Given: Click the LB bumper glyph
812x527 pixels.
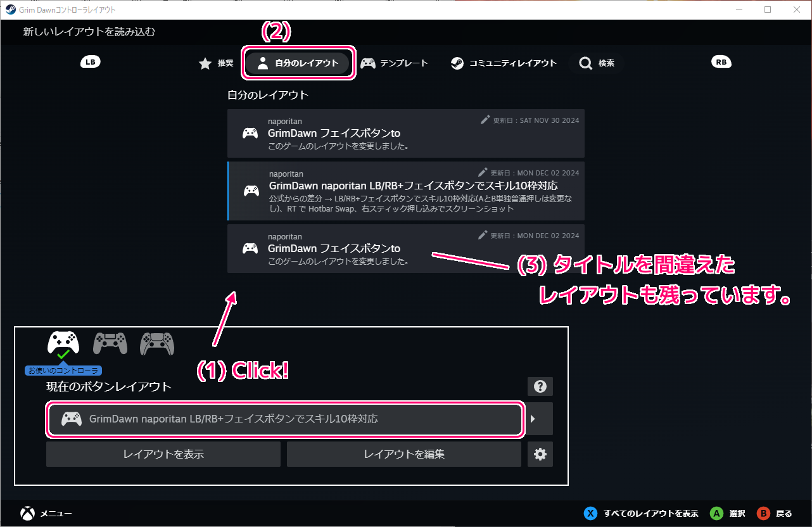Looking at the screenshot, I should pyautogui.click(x=91, y=62).
